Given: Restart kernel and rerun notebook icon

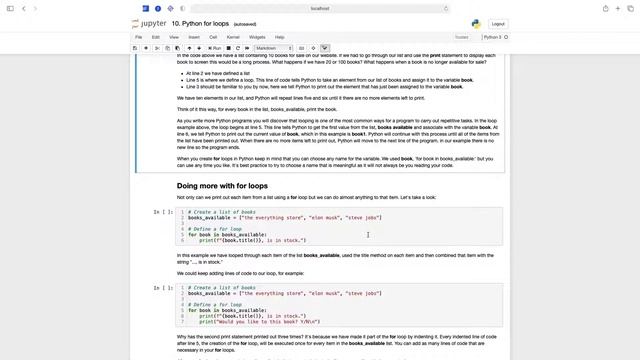Looking at the screenshot, I should coord(247,48).
